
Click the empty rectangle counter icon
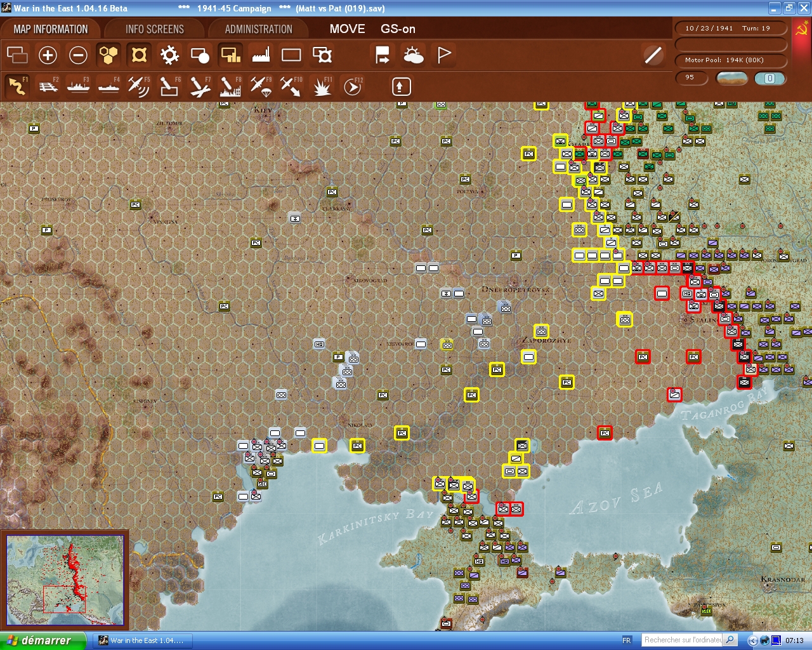(291, 55)
